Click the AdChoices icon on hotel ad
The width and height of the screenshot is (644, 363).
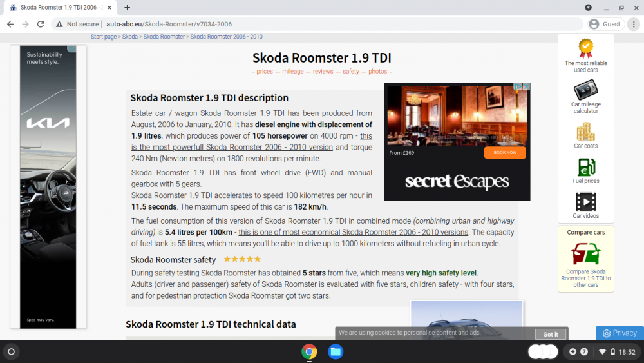[x=518, y=87]
